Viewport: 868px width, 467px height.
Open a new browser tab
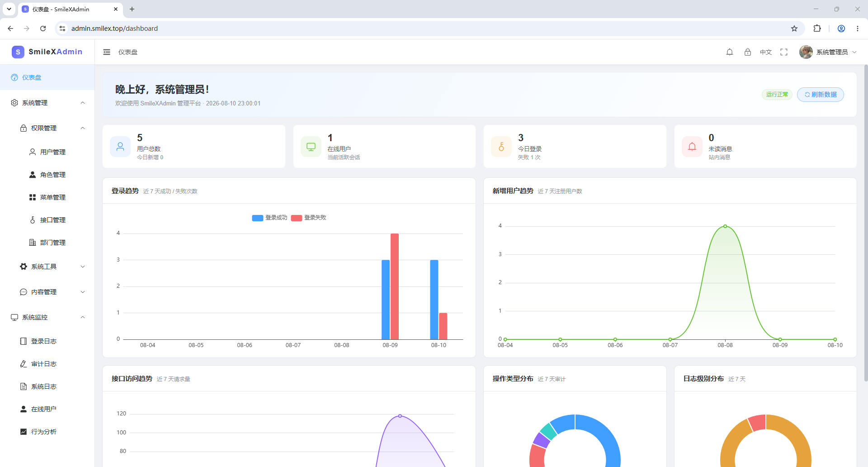point(132,9)
